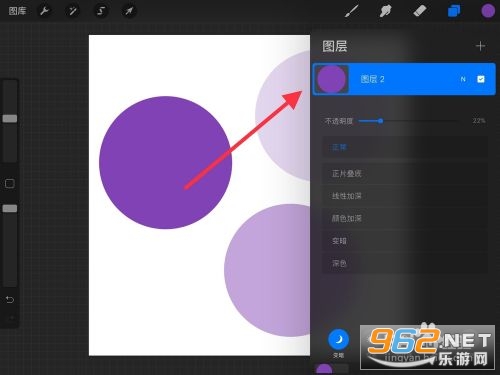Click the 图层 panel title
Viewport: 500px width, 375px height.
pos(335,46)
